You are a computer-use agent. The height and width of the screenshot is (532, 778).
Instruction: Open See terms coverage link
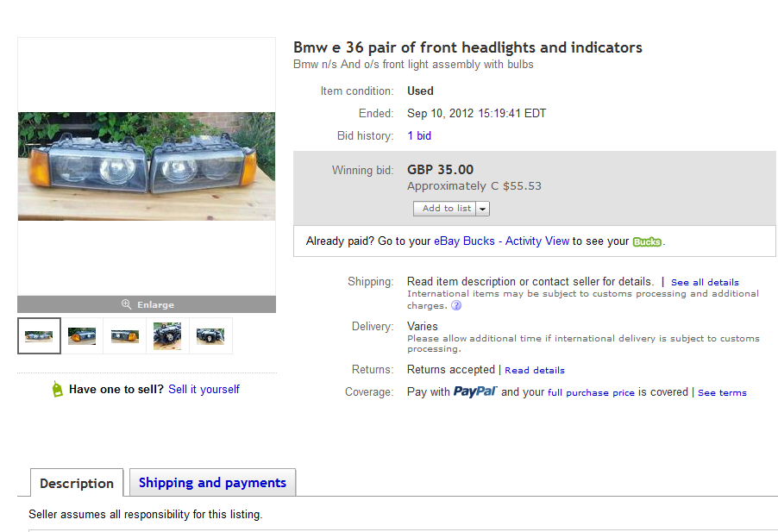pyautogui.click(x=722, y=392)
